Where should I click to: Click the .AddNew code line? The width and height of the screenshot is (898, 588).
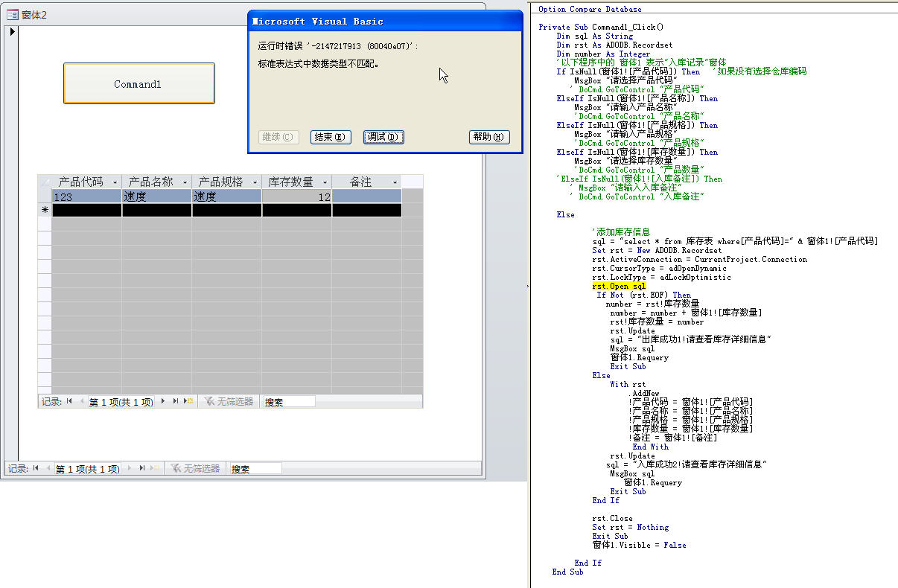click(x=643, y=393)
